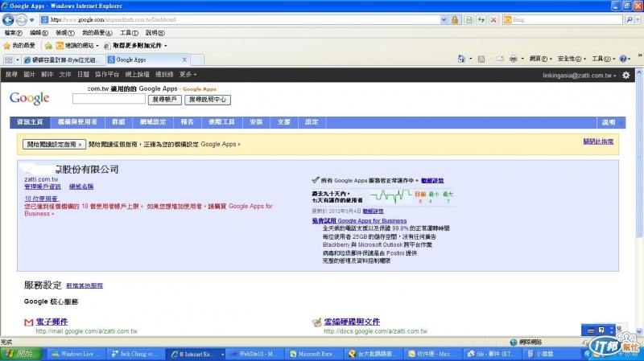
Task: Select the 群組 navigation tab
Action: pos(118,122)
